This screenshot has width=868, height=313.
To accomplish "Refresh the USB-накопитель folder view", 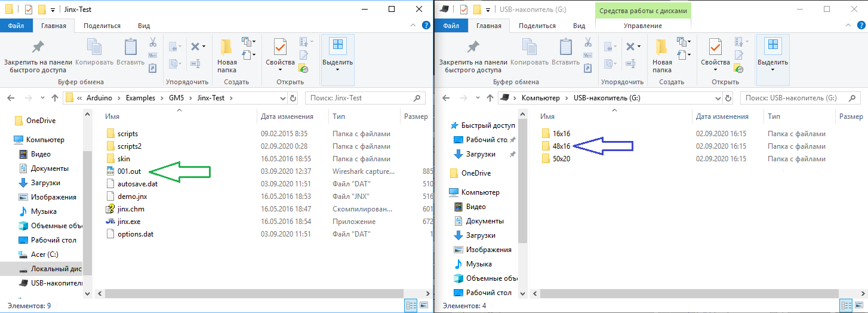I will point(728,98).
